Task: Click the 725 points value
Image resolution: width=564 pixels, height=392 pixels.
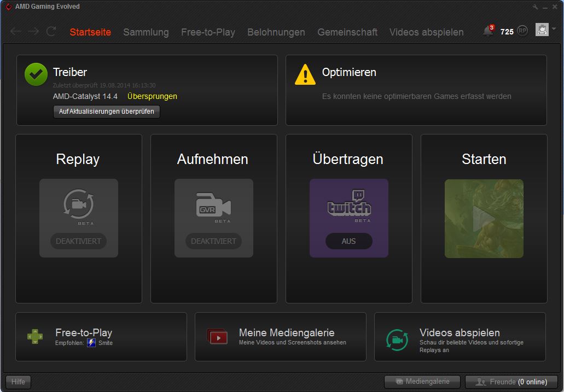Action: click(507, 32)
